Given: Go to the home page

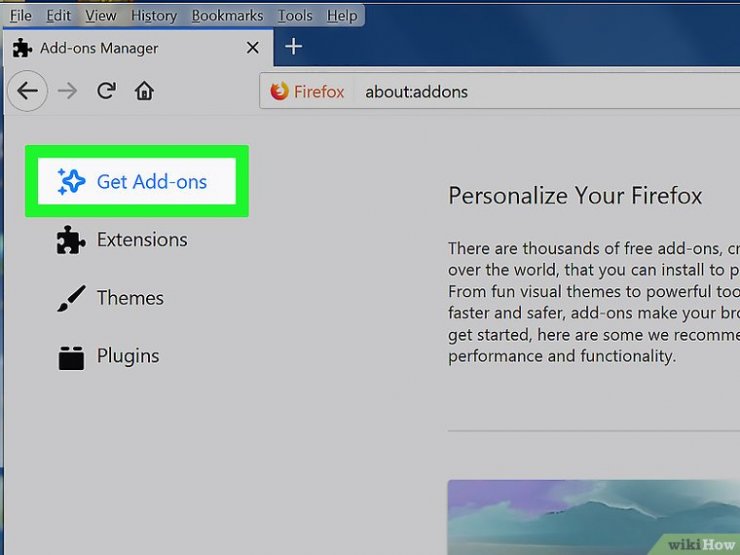Looking at the screenshot, I should (144, 91).
